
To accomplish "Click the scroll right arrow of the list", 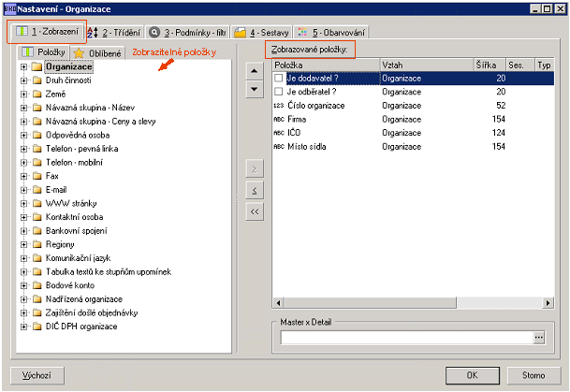I will tap(548, 302).
